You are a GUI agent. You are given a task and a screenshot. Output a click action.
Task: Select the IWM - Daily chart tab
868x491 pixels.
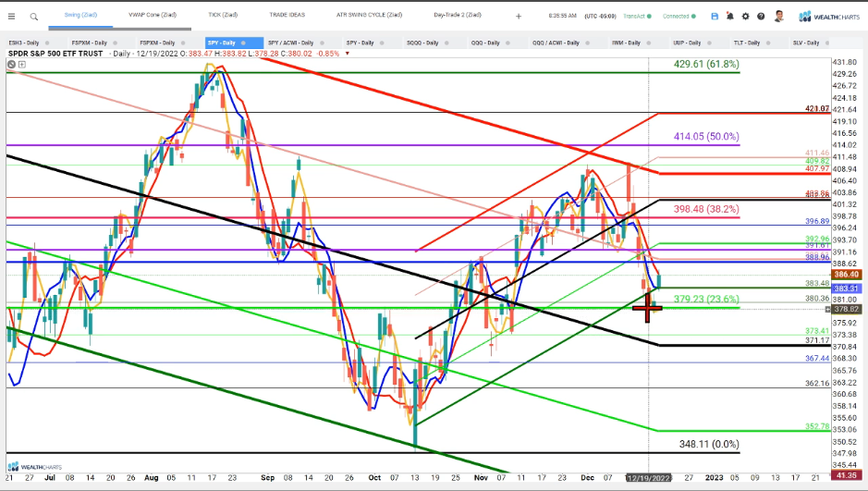pos(626,43)
